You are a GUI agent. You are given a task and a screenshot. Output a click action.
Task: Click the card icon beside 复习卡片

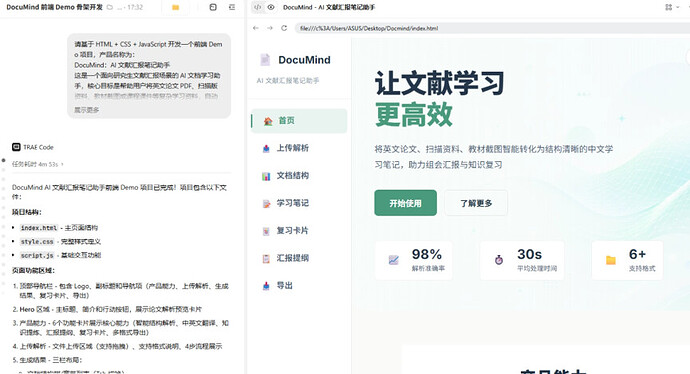point(266,231)
